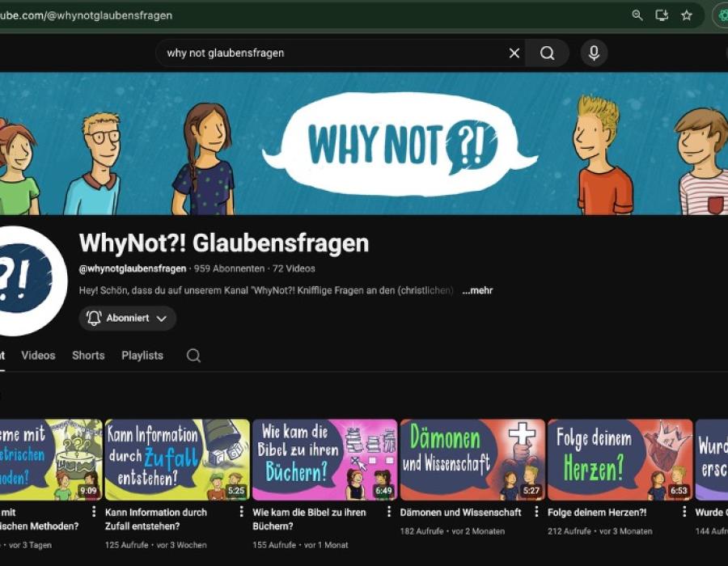Click the title link 'Folge deinem Herzen?!'
This screenshot has width=728, height=566.
[597, 513]
